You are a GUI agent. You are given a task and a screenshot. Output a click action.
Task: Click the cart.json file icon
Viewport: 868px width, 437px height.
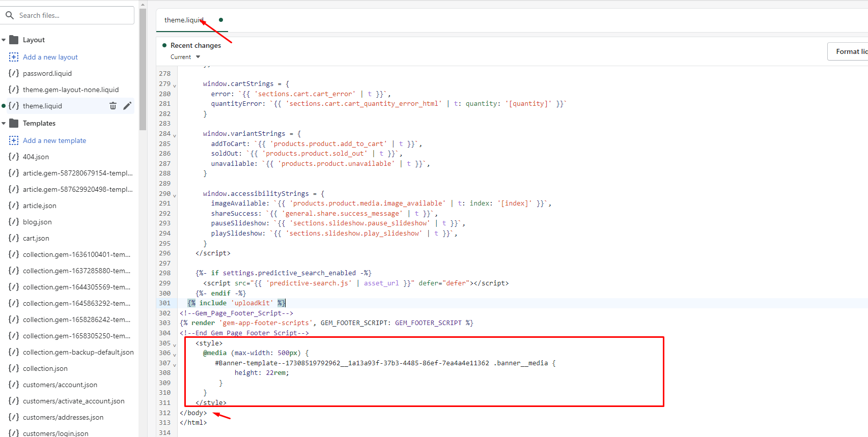[14, 238]
